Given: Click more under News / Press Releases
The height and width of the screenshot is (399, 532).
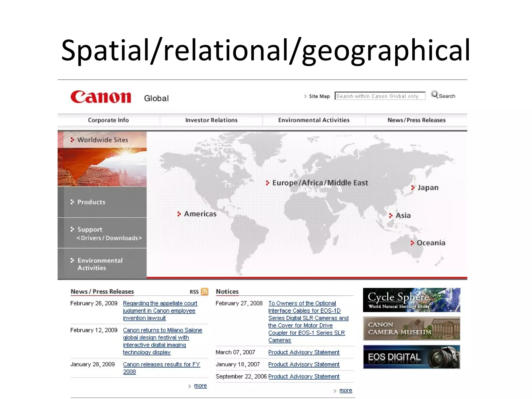Looking at the screenshot, I should coord(200,386).
